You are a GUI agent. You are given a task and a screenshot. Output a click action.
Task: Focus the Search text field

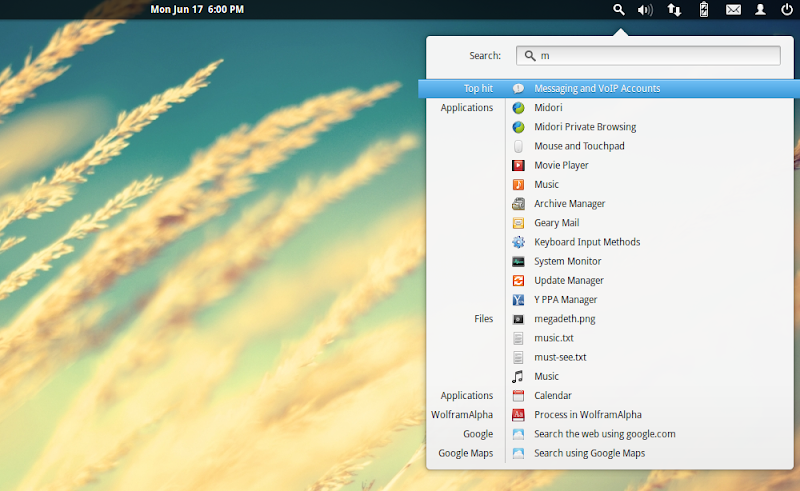point(648,56)
